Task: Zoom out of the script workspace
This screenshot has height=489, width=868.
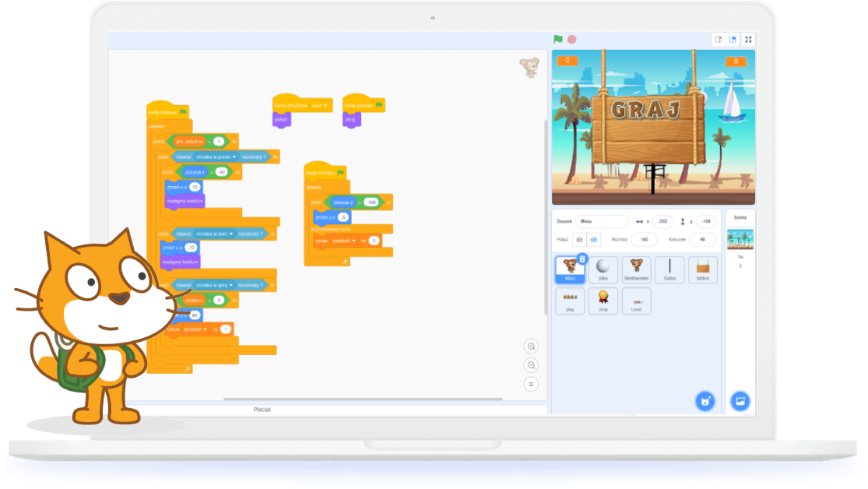Action: pos(531,365)
